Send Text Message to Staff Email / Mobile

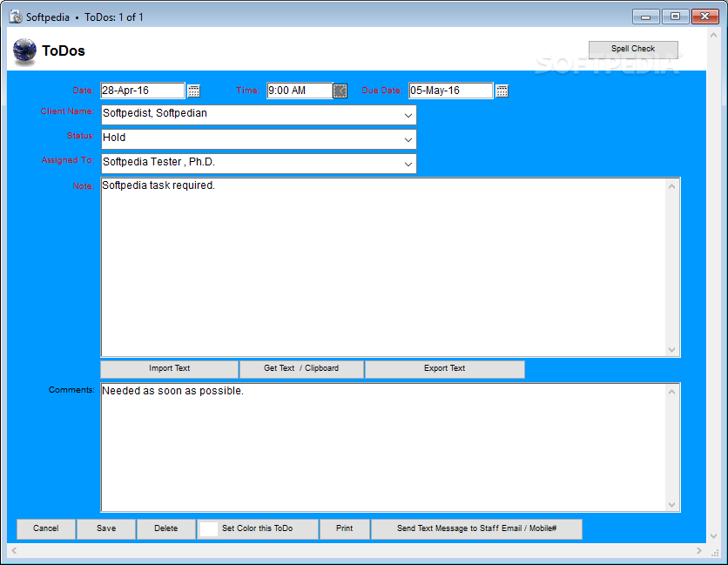point(476,528)
